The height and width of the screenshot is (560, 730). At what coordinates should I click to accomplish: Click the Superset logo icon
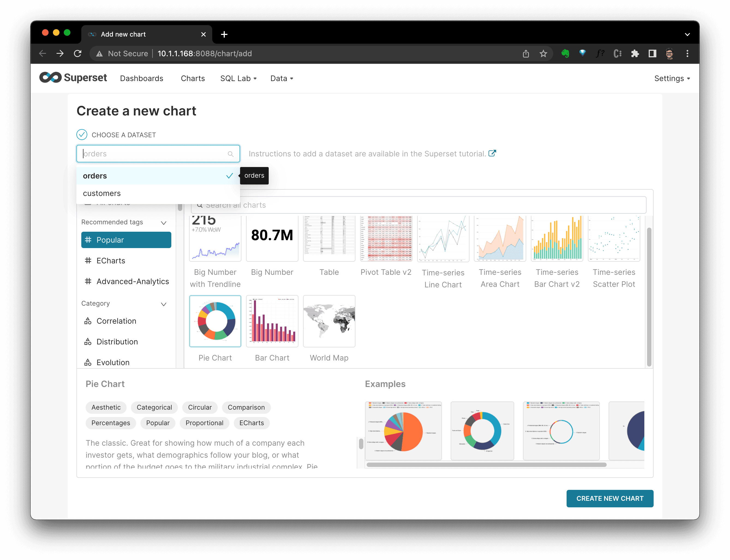click(51, 78)
